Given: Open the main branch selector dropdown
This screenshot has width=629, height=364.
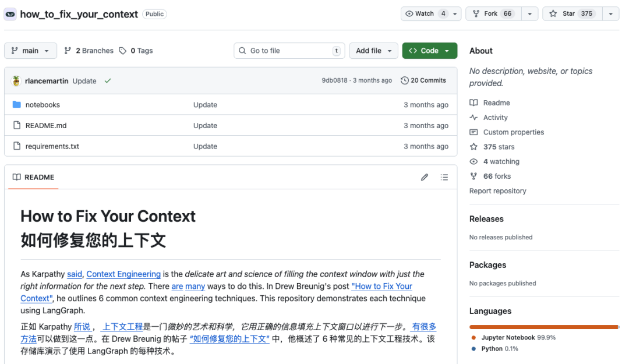Looking at the screenshot, I should click(30, 51).
